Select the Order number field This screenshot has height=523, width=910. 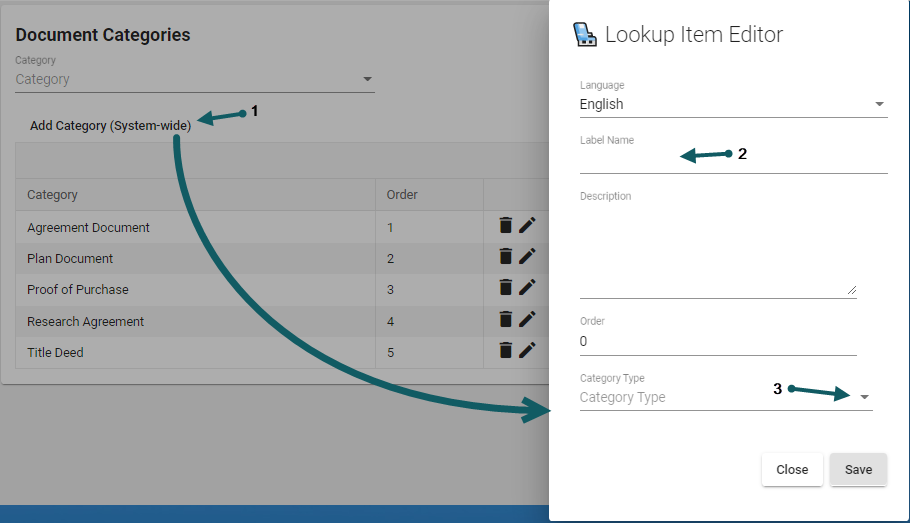(x=717, y=342)
